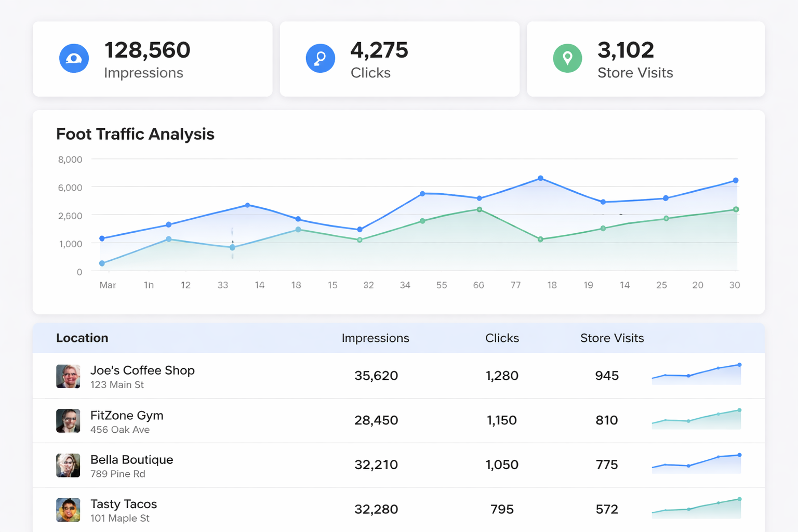Click the Tasty Tacos avatar picture

coord(68,510)
